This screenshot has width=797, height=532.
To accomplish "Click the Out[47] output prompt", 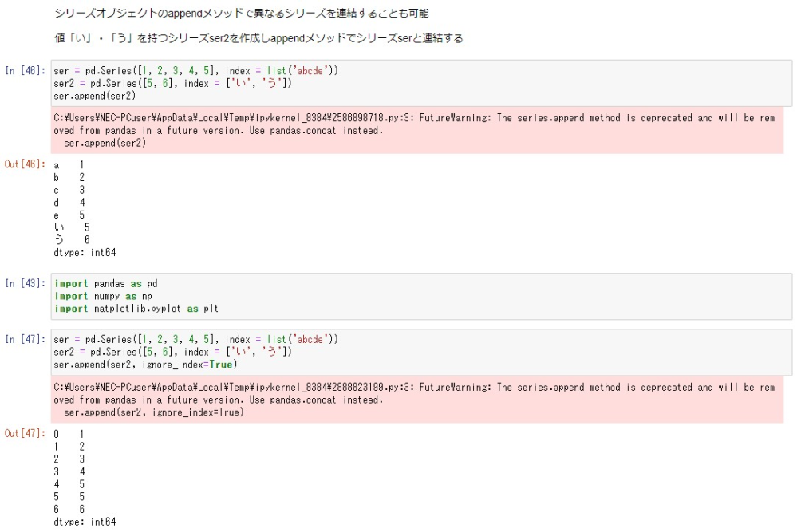I will coord(25,433).
